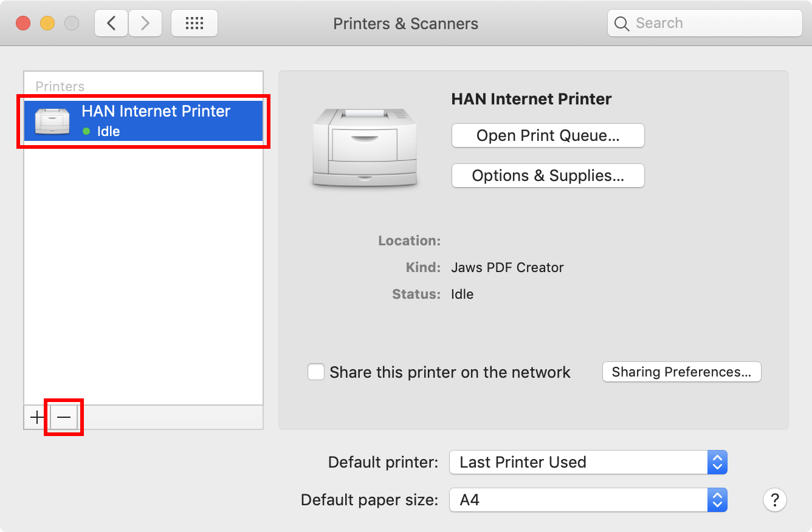
Task: Open the Show All preferences grid icon
Action: [x=194, y=22]
